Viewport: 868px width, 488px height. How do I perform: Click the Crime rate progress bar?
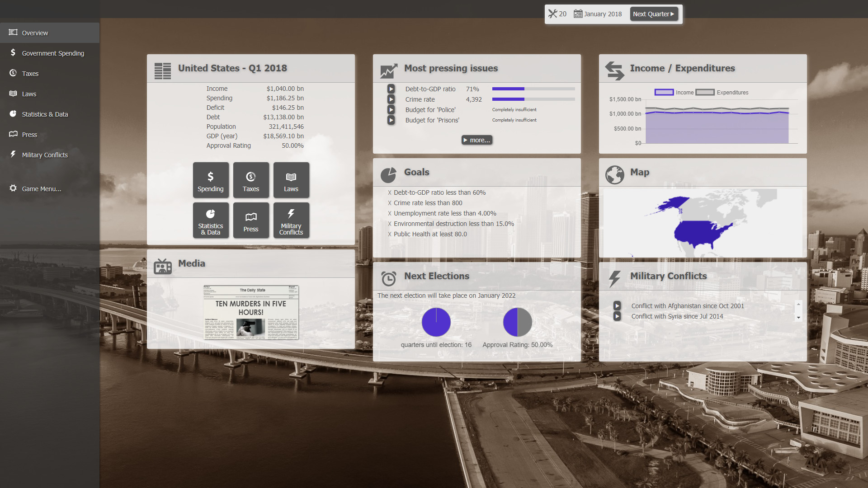point(533,99)
